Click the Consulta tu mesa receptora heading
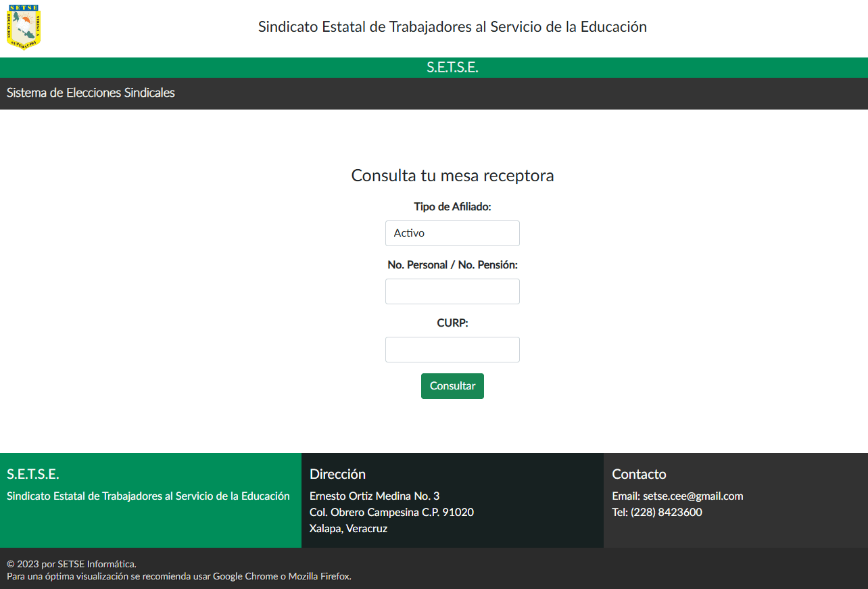Screen dimensions: 868x589 [x=452, y=176]
